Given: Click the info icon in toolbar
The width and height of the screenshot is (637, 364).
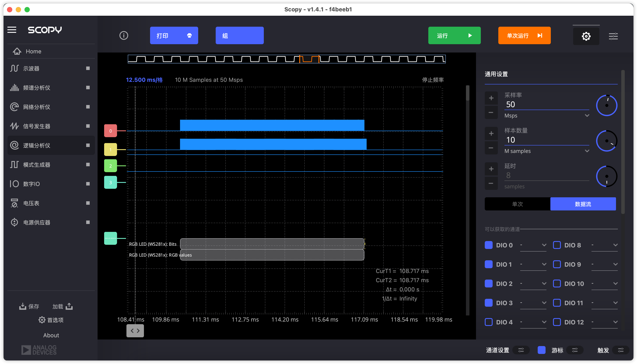Looking at the screenshot, I should pyautogui.click(x=124, y=35).
